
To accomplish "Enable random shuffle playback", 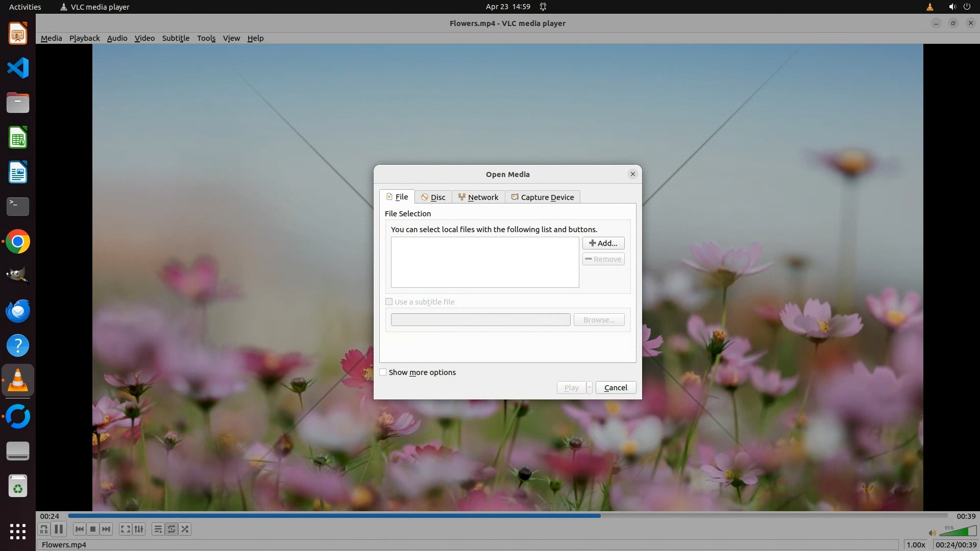I will pos(185,529).
